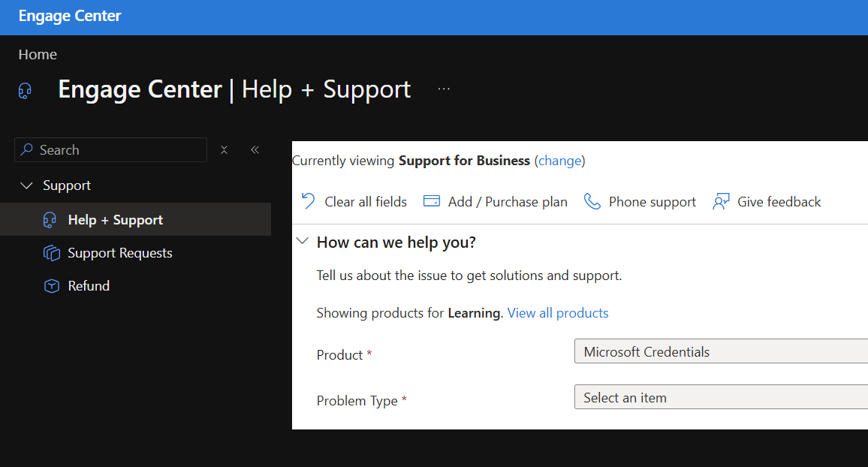868x467 pixels.
Task: Click Engage Center title in top bar
Action: (x=70, y=16)
